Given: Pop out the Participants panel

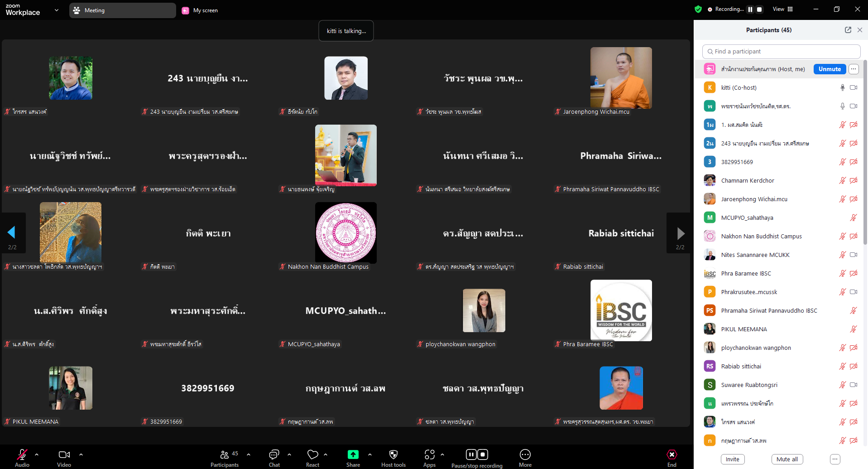Looking at the screenshot, I should [x=848, y=30].
